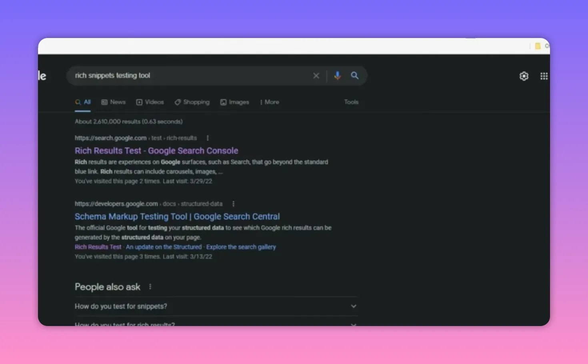Viewport: 588px width, 364px height.
Task: Select the Shopping results tab
Action: [x=192, y=102]
